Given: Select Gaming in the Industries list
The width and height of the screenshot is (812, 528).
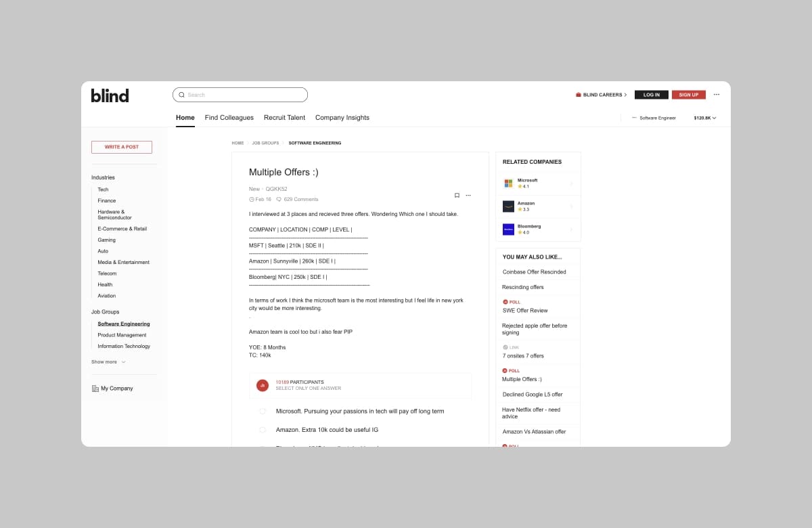Looking at the screenshot, I should pos(107,240).
